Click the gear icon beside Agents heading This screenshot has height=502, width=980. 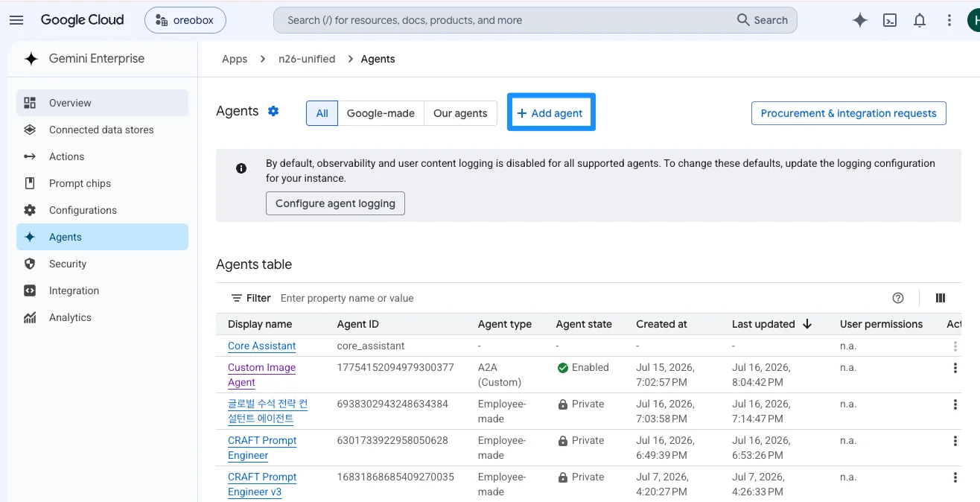click(x=273, y=111)
